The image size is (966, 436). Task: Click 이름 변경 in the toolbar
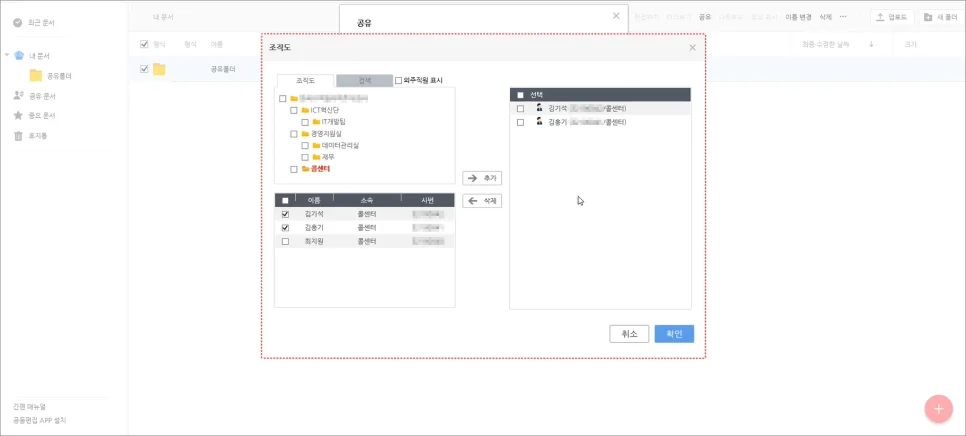tap(798, 17)
